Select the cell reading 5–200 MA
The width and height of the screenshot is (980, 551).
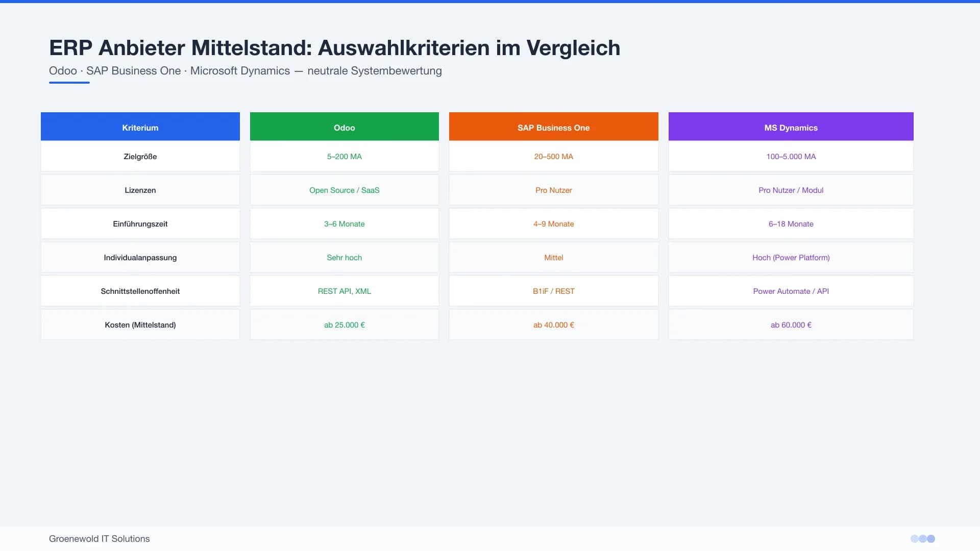coord(345,156)
